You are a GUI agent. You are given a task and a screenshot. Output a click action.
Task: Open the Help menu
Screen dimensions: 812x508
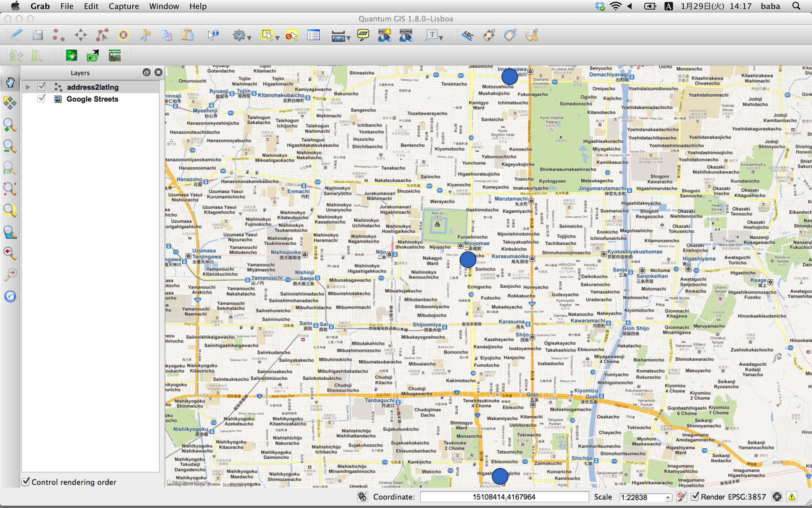click(198, 6)
